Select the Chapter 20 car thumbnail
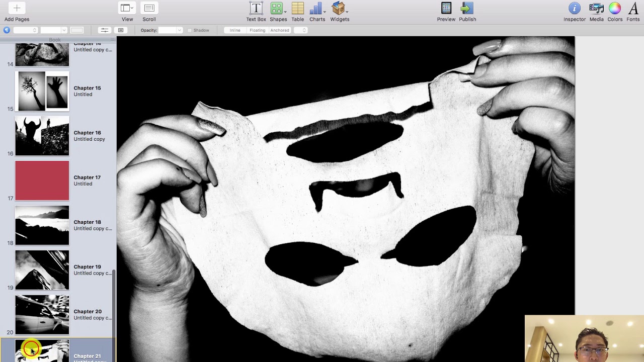This screenshot has width=644, height=362. click(42, 315)
